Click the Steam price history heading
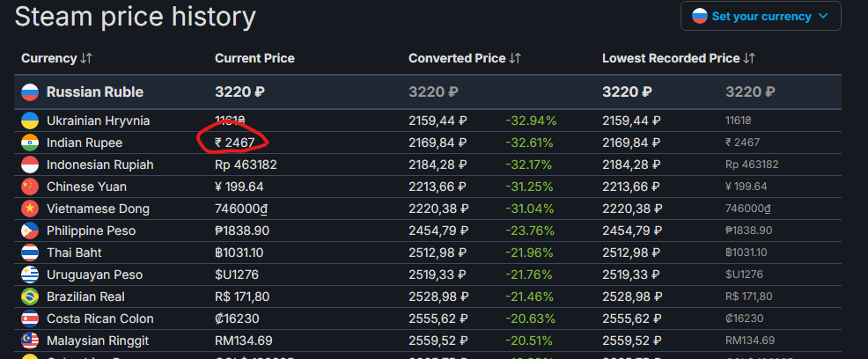Viewport: 868px width, 359px height. [135, 17]
